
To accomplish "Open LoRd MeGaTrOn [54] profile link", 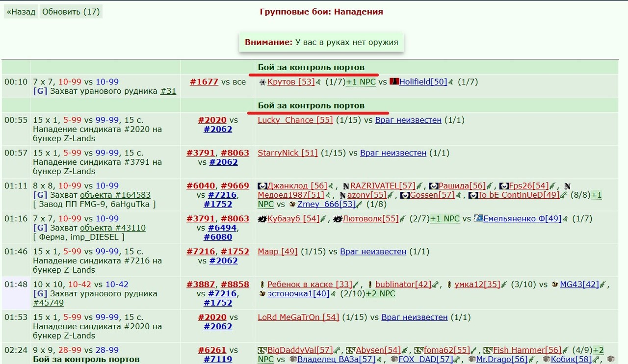I will click(298, 317).
